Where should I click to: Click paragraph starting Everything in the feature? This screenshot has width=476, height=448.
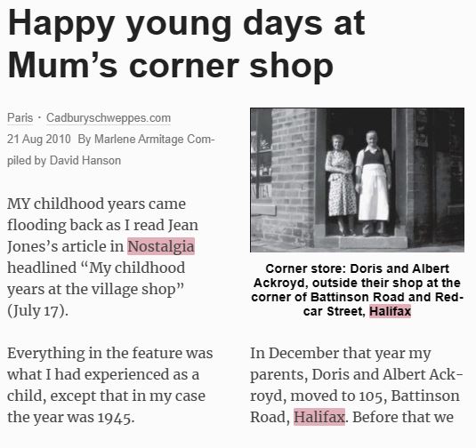click(x=110, y=385)
